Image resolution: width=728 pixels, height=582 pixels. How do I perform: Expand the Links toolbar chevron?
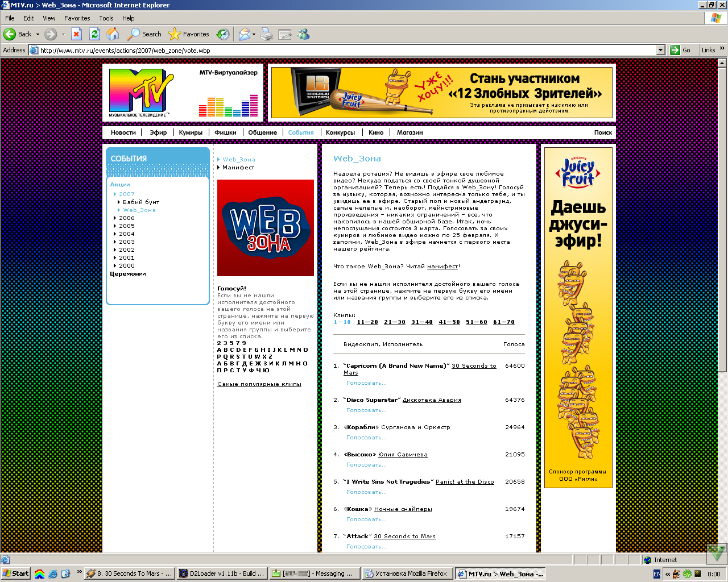click(x=722, y=48)
